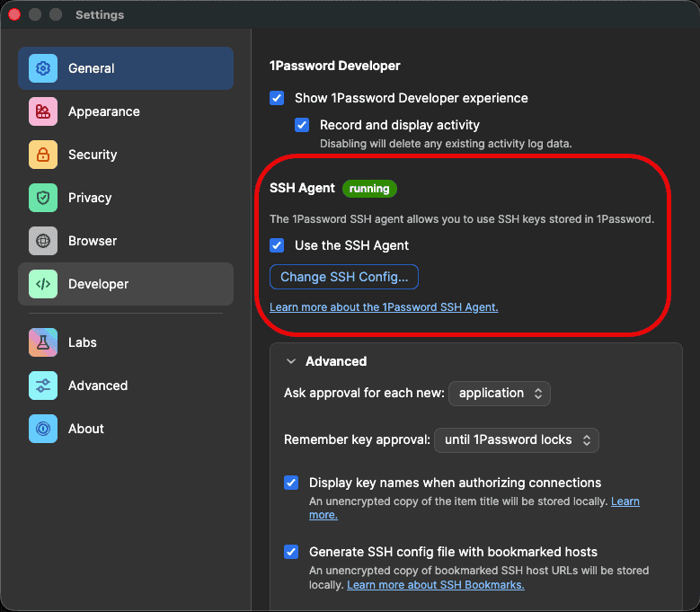Click the Developer code brackets icon

click(43, 284)
